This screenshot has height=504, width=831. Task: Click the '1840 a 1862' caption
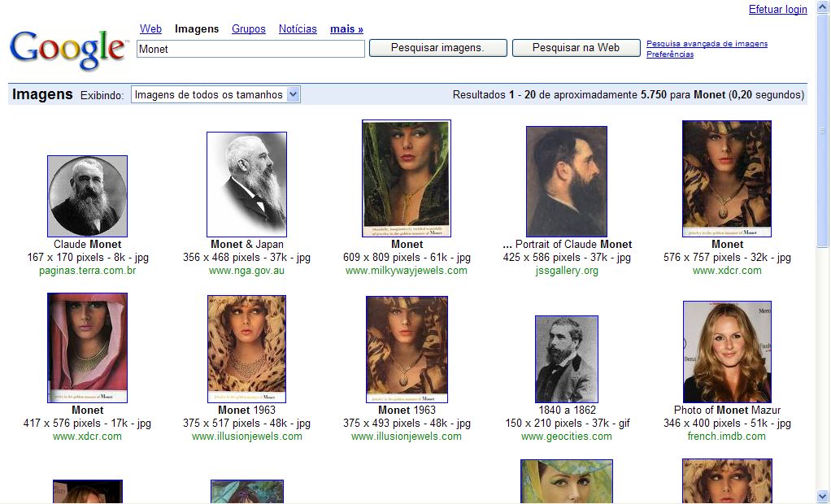click(567, 410)
